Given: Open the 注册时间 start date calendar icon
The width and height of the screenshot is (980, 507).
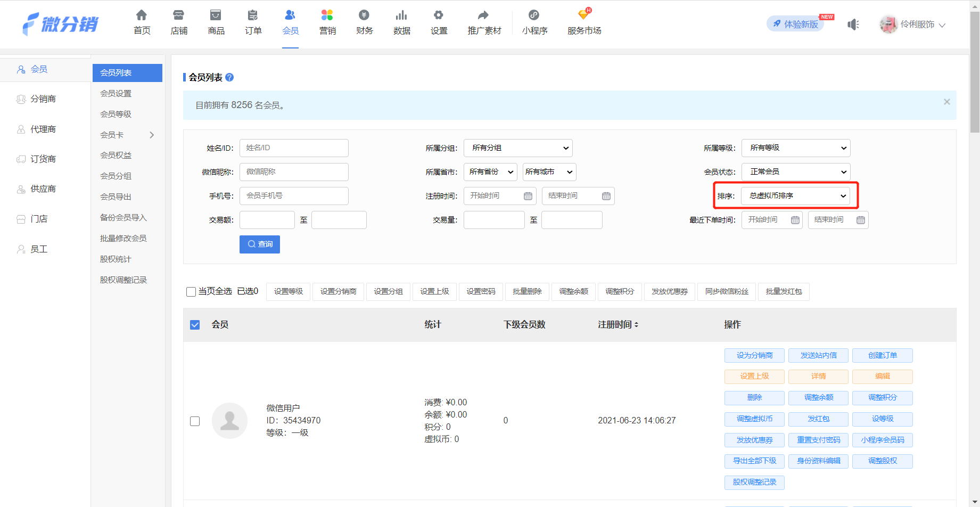Looking at the screenshot, I should click(x=528, y=196).
